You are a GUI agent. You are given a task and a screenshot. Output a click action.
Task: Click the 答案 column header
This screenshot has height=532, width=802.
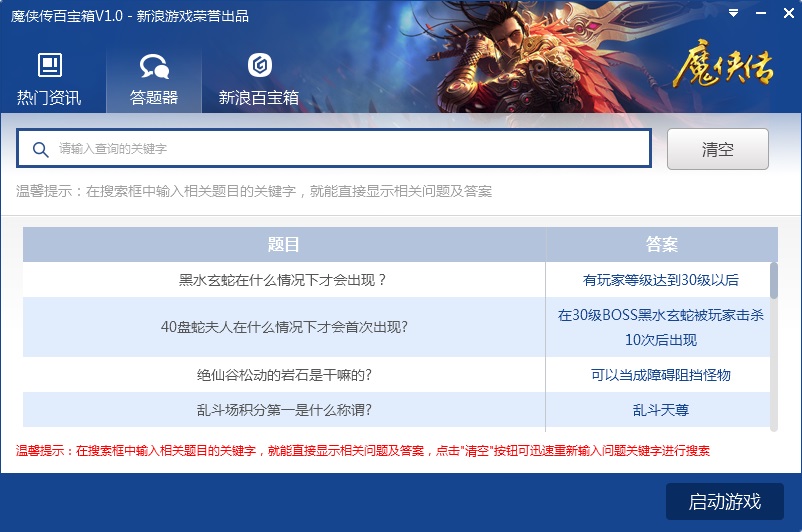pyautogui.click(x=661, y=245)
